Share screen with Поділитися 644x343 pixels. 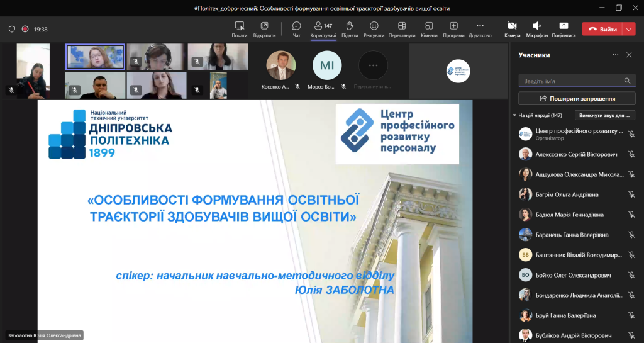click(x=563, y=29)
